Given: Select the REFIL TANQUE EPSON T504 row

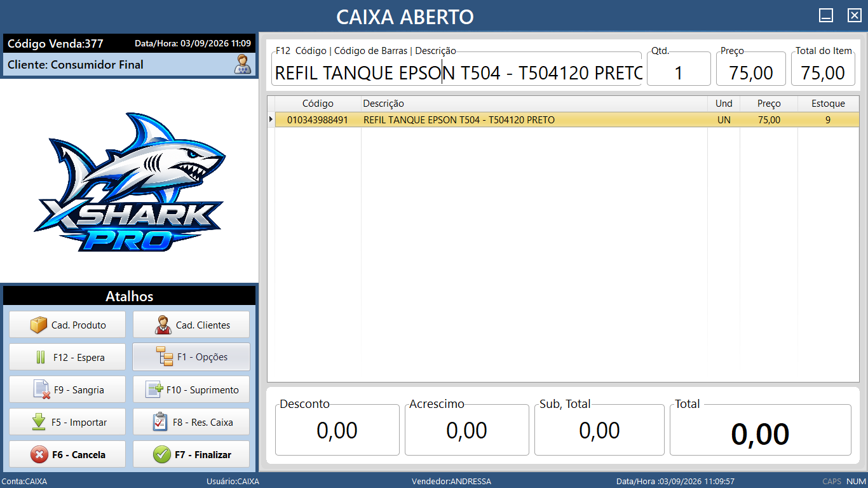Looking at the screenshot, I should click(x=563, y=119).
